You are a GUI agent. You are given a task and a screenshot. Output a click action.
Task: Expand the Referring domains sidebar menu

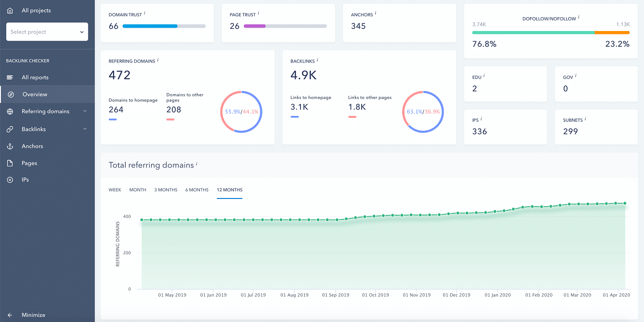click(x=85, y=111)
